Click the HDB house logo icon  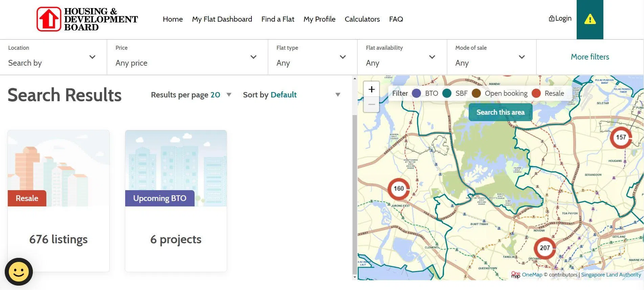[49, 19]
